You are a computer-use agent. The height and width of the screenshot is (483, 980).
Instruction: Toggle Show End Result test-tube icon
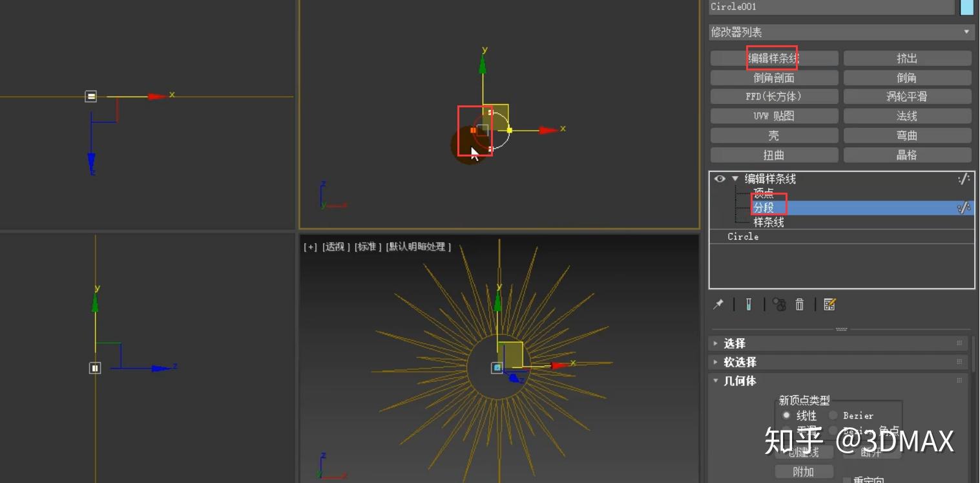click(x=747, y=304)
